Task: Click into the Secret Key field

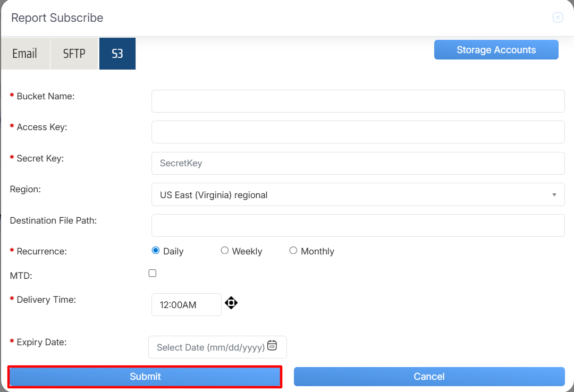Action: pyautogui.click(x=358, y=163)
